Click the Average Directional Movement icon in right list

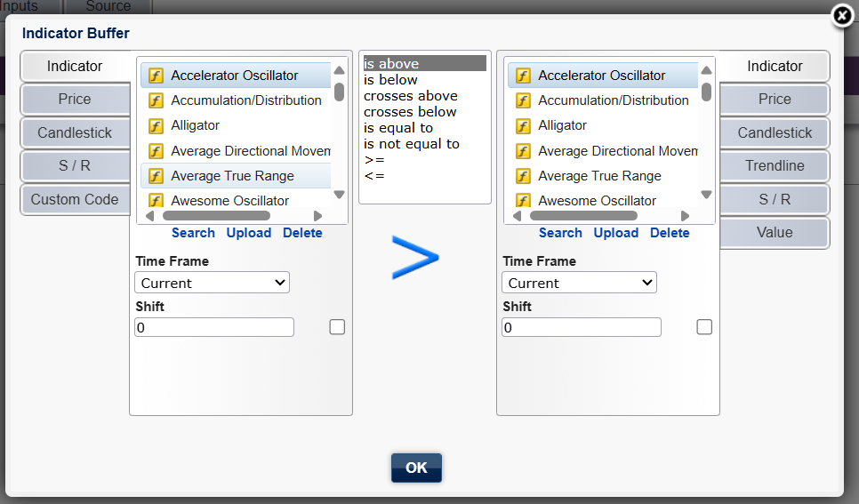click(523, 151)
